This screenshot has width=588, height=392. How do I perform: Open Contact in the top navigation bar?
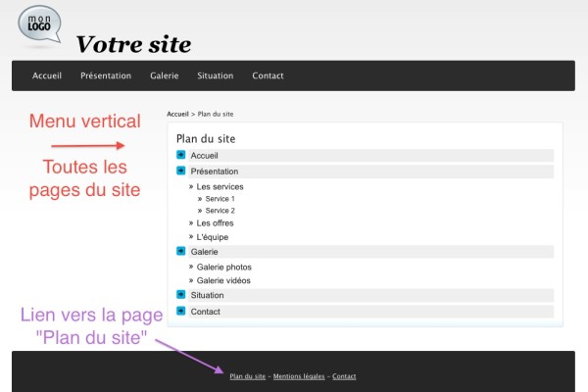[268, 75]
